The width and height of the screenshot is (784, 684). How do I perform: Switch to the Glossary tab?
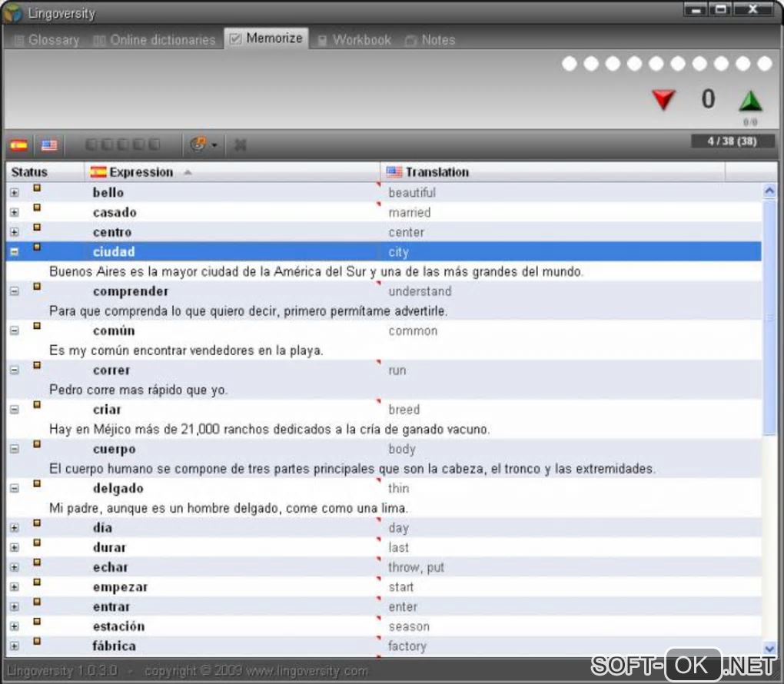46,40
